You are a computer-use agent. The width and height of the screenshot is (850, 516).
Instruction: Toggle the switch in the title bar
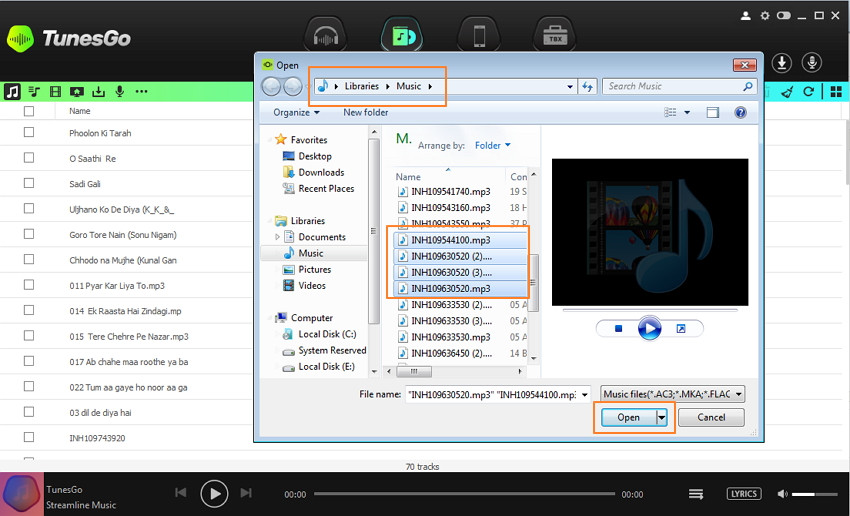click(784, 16)
